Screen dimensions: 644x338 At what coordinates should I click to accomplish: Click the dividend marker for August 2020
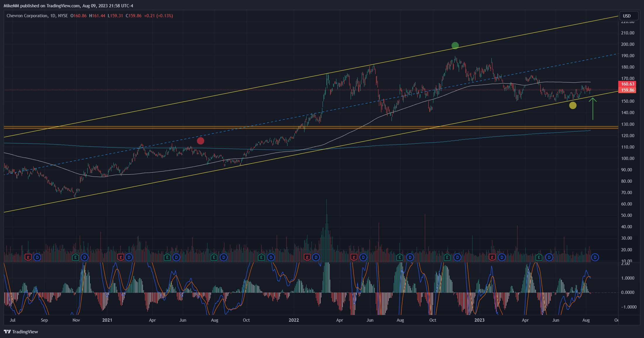(37, 257)
